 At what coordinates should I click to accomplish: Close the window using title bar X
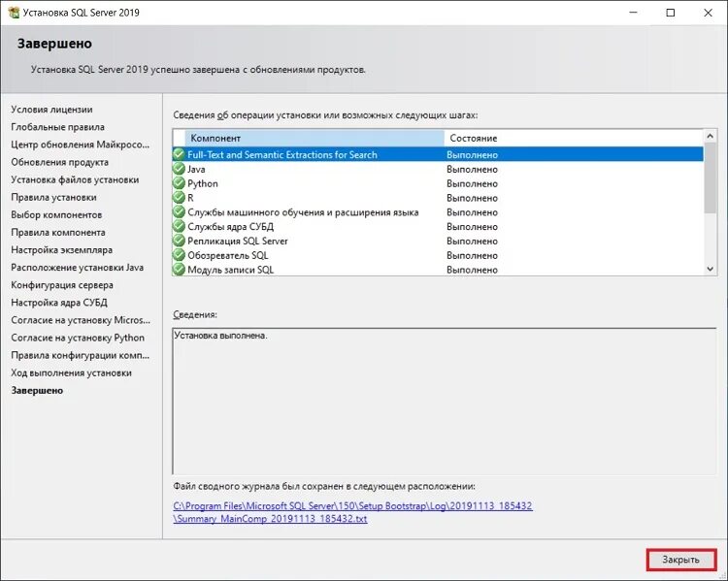click(708, 13)
